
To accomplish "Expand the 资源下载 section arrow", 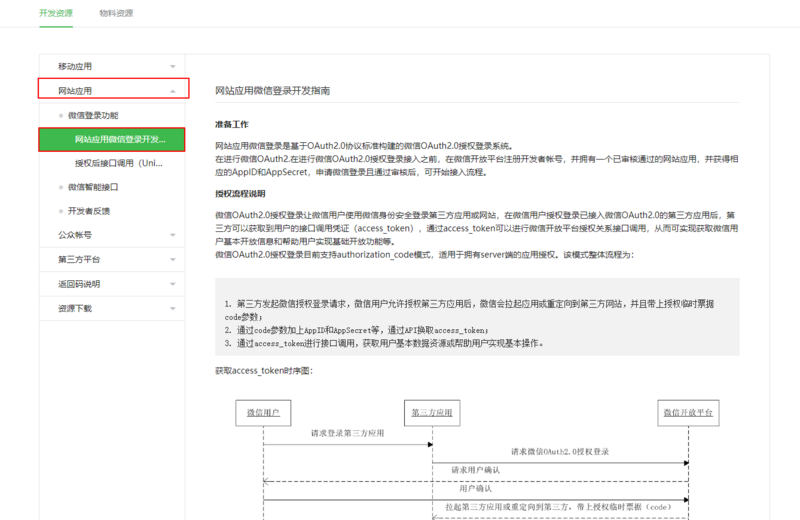I will coord(172,308).
